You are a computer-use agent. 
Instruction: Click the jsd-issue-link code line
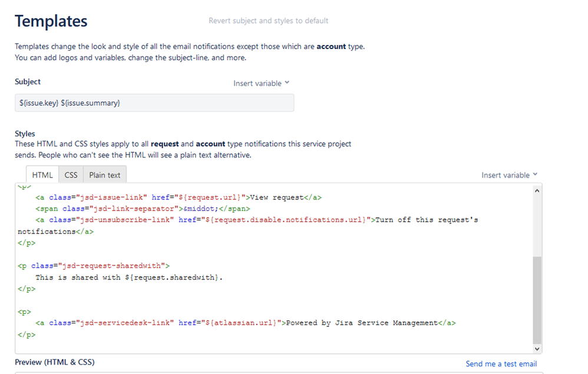179,198
